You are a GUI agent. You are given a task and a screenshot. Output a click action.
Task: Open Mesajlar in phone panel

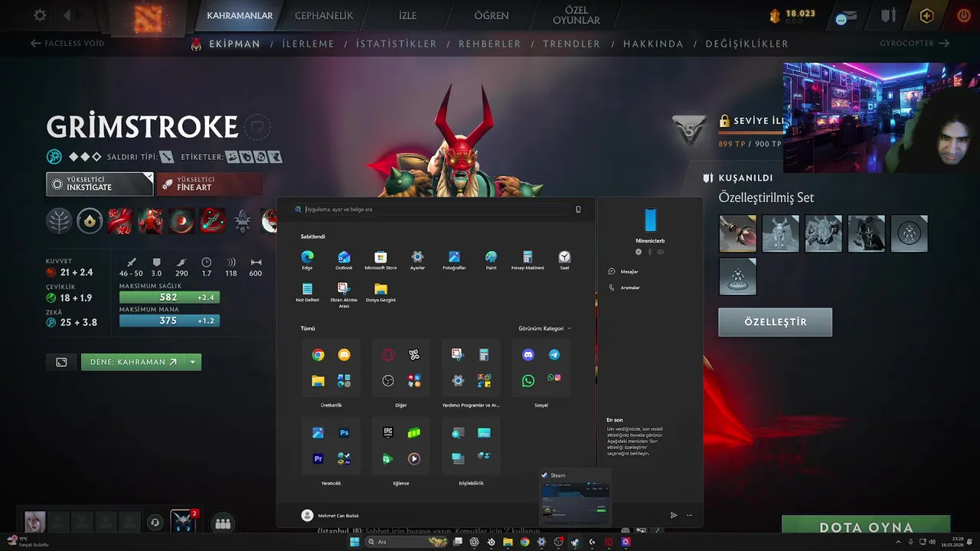(623, 272)
